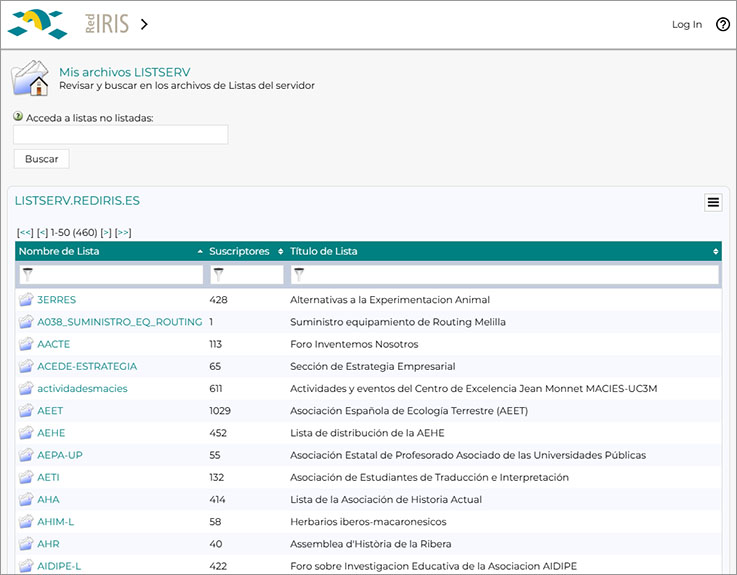737x575 pixels.
Task: Open the AACTE list
Action: pyautogui.click(x=54, y=344)
